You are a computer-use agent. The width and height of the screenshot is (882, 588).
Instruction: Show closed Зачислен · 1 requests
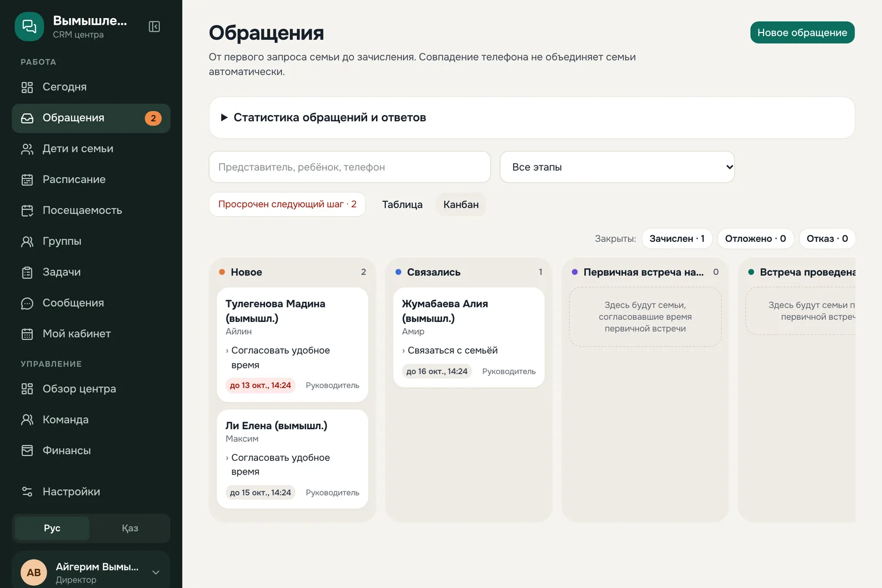677,239
